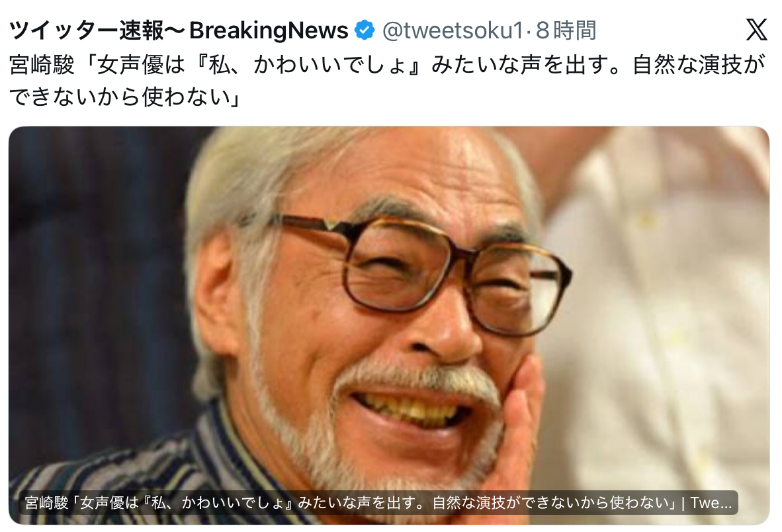Image resolution: width=782 pixels, height=532 pixels.
Task: Select 宮崎駿 at start of tweet text
Action: tap(42, 66)
